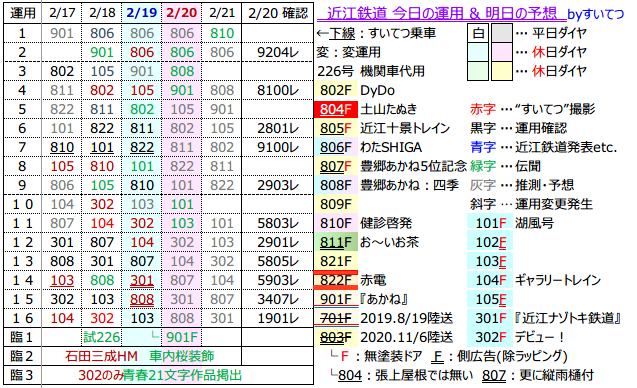
Task: Select the 2/17 date header
Action: [x=62, y=13]
